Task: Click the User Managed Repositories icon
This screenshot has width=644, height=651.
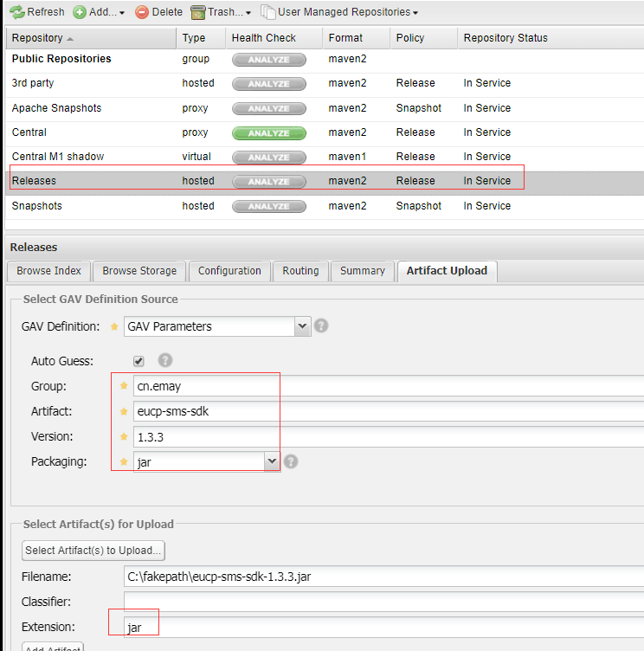Action: [267, 12]
